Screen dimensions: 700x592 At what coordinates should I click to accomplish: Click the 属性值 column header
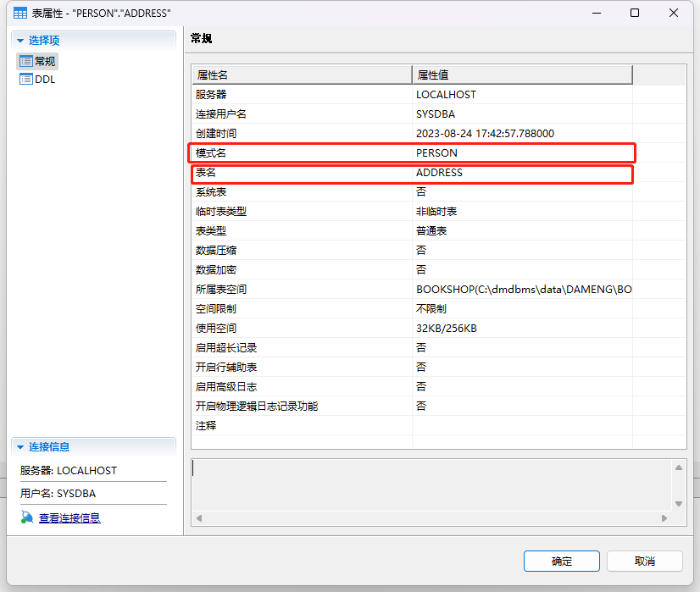[522, 75]
